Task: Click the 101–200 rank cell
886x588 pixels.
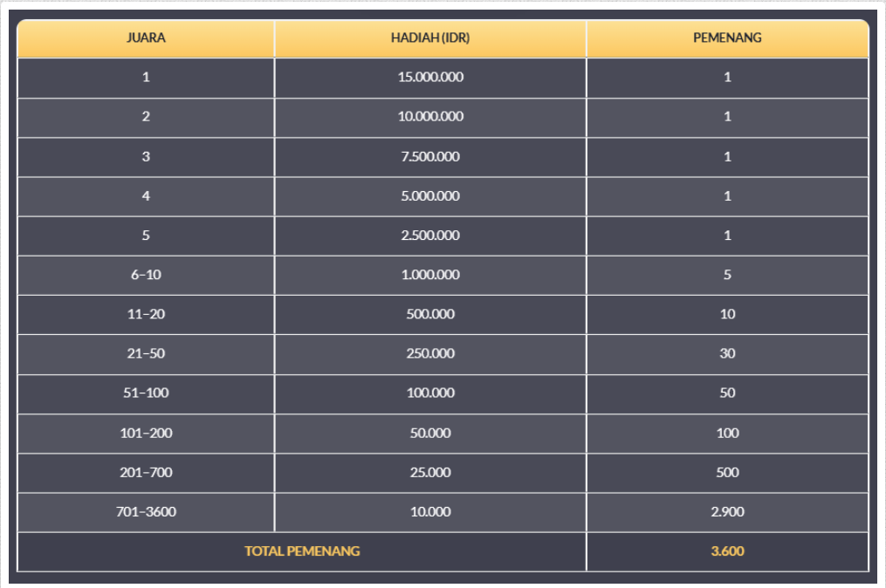Action: pyautogui.click(x=146, y=433)
